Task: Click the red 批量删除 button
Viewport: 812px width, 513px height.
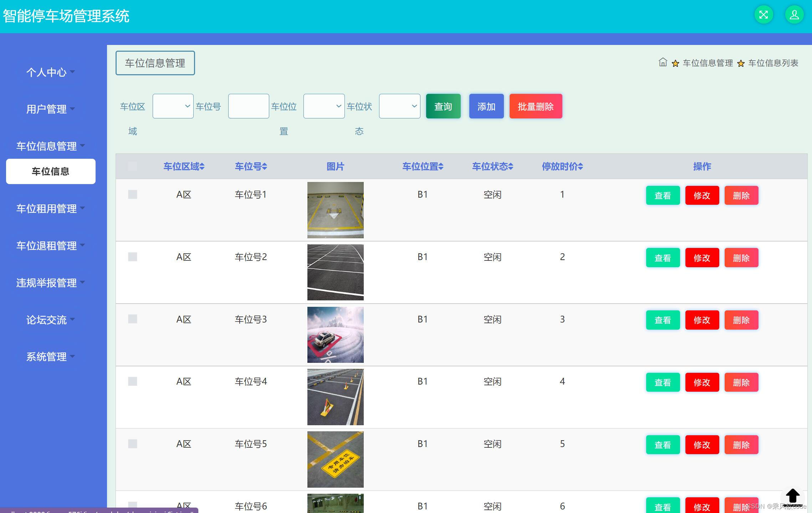Action: coord(536,106)
